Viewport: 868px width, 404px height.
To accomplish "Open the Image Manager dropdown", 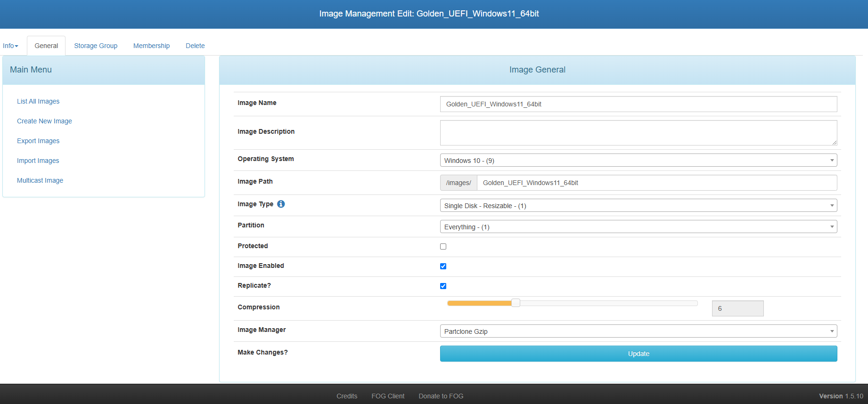I will point(639,331).
